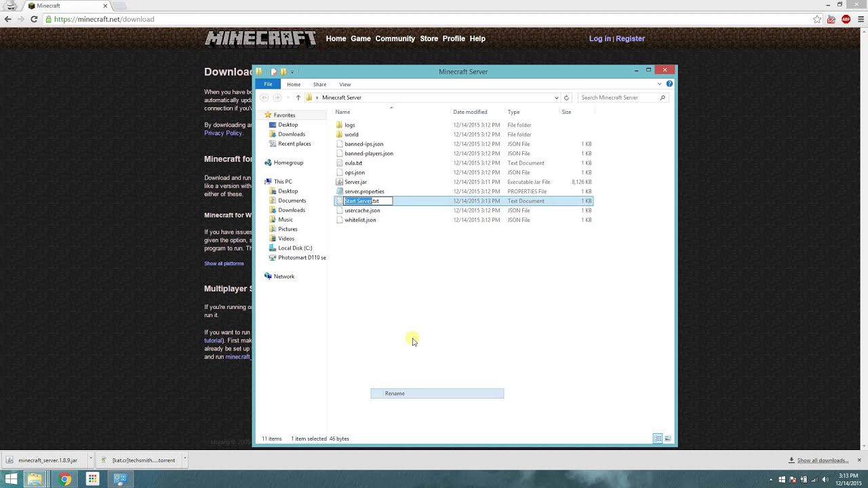
Task: Select the ops.json file
Action: (x=354, y=172)
